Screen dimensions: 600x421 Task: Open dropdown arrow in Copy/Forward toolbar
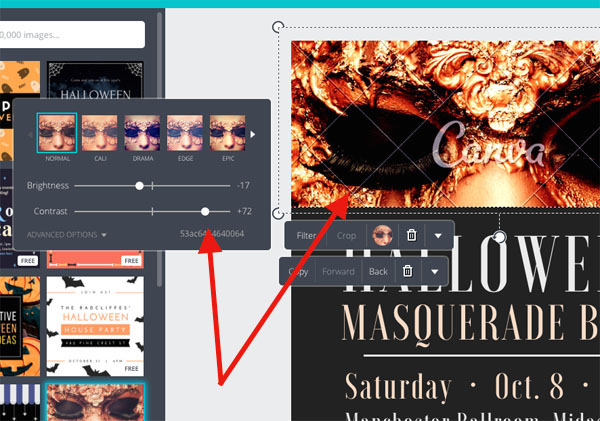tap(435, 271)
